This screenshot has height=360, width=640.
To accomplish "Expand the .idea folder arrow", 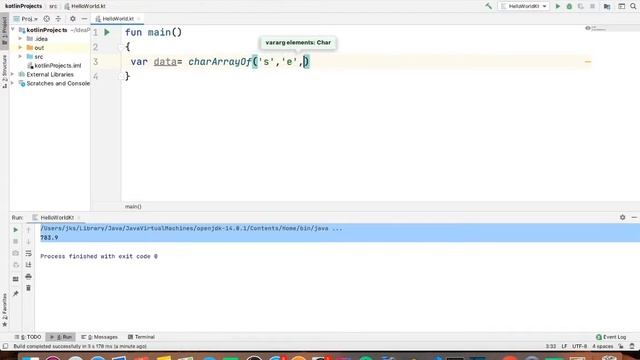I will click(x=20, y=39).
